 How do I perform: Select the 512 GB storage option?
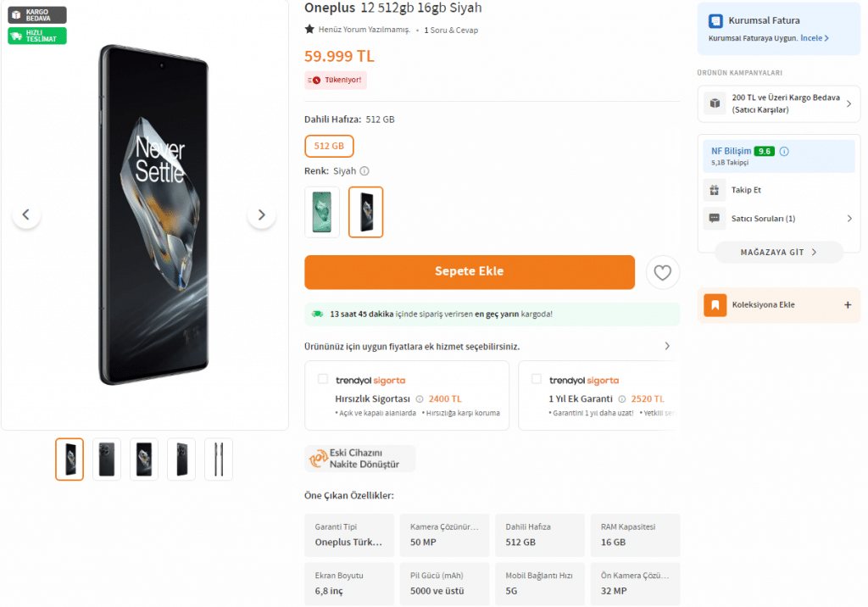[329, 146]
